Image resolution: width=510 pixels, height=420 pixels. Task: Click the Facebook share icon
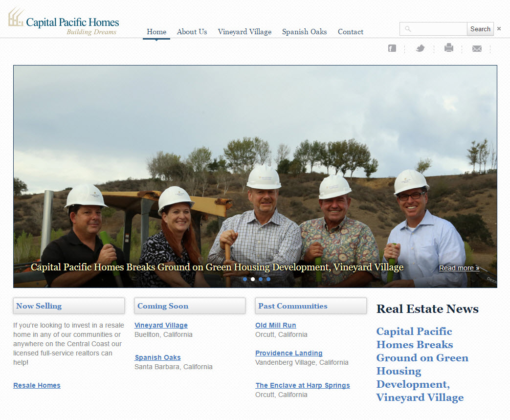click(x=392, y=48)
